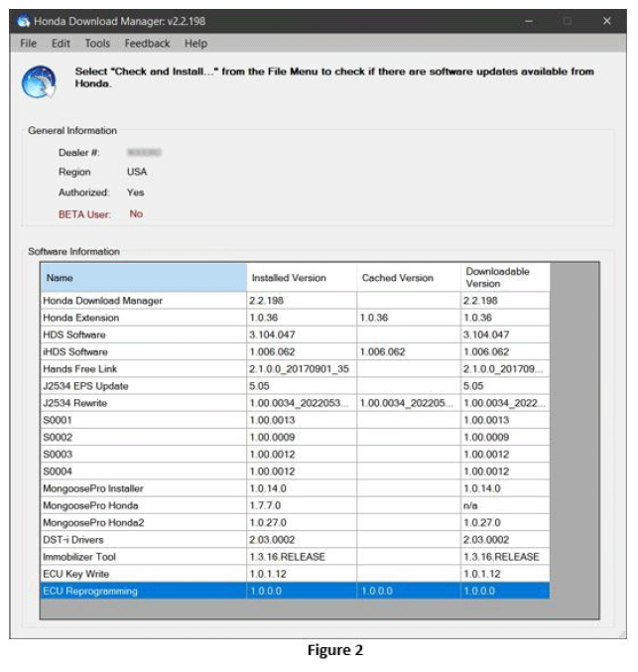
Task: Open the Edit menu
Action: (x=61, y=44)
